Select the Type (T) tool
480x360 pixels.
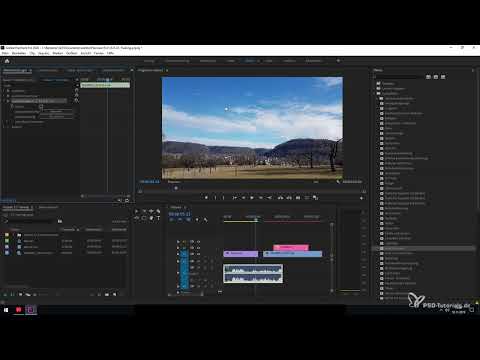(x=158, y=218)
